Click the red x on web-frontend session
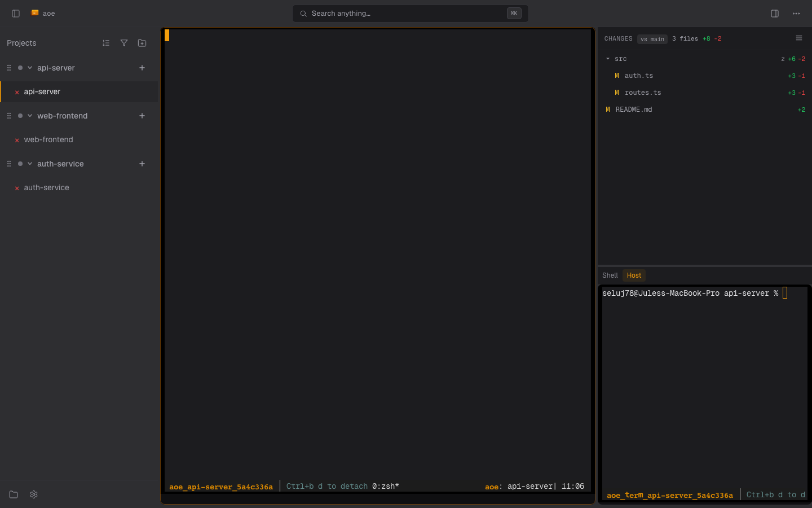 [x=17, y=140]
